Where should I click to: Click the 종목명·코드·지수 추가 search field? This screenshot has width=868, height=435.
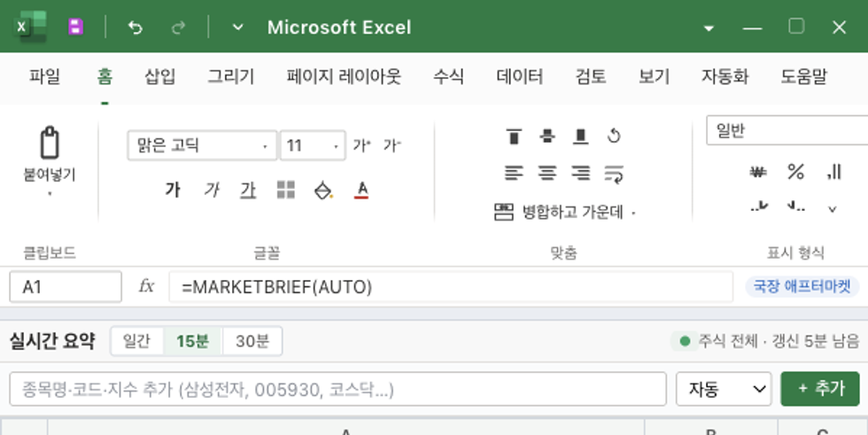pyautogui.click(x=337, y=389)
